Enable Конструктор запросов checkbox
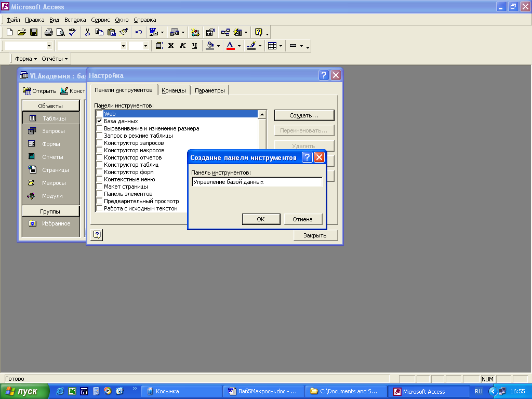 tap(99, 143)
